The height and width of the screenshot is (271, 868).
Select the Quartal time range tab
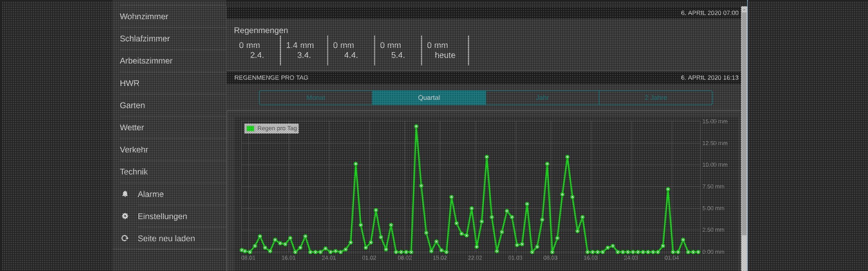click(x=429, y=98)
